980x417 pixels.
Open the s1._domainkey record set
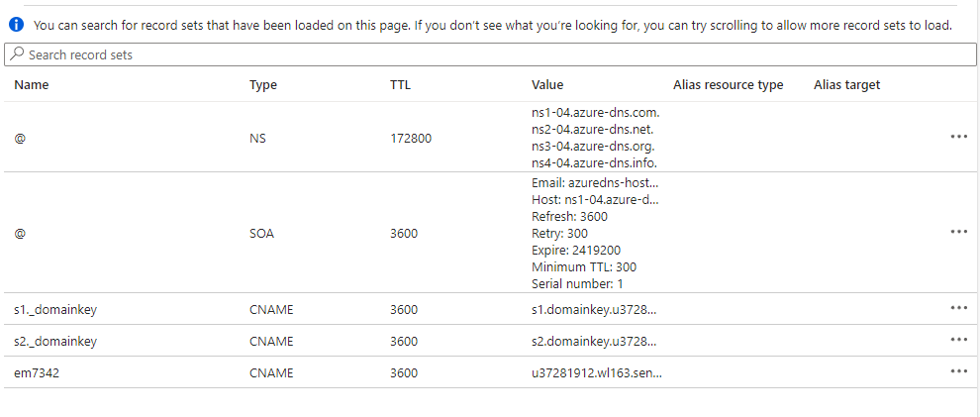tap(56, 309)
